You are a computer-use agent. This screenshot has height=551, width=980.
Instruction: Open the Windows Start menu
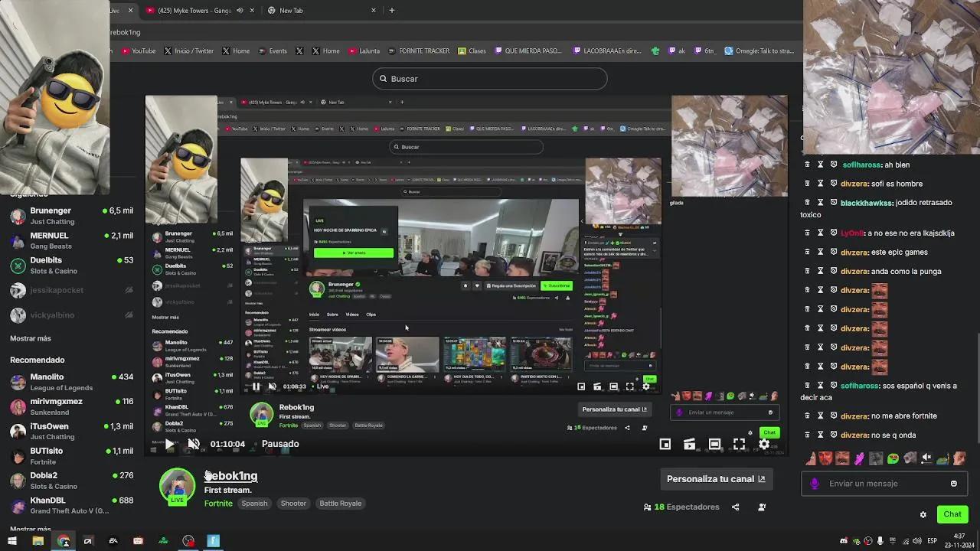pyautogui.click(x=12, y=541)
